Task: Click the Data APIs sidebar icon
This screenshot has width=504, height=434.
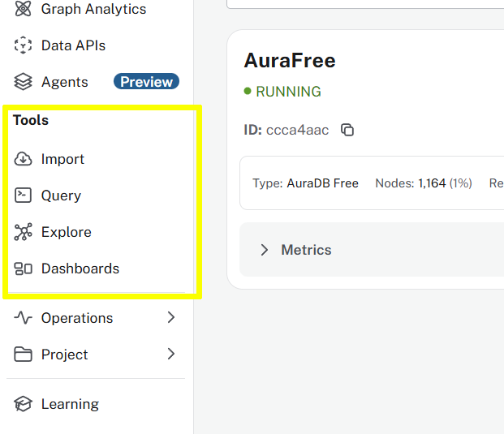Action: [x=24, y=45]
